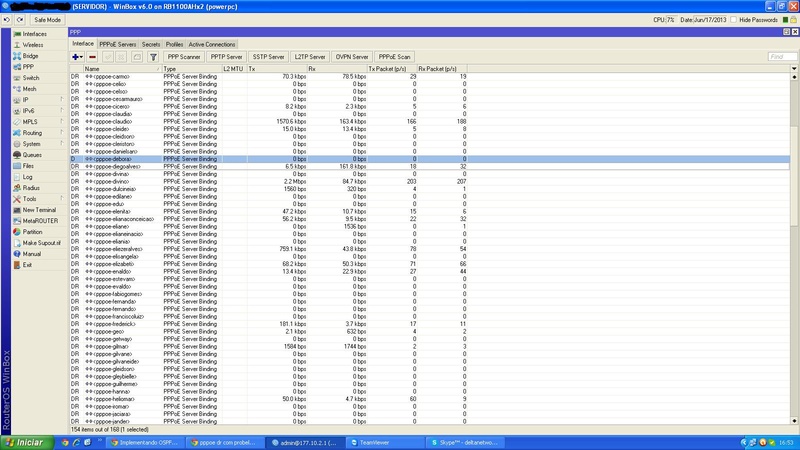The image size is (800, 450).
Task: Toggle Safe Mode button
Action: [47, 20]
